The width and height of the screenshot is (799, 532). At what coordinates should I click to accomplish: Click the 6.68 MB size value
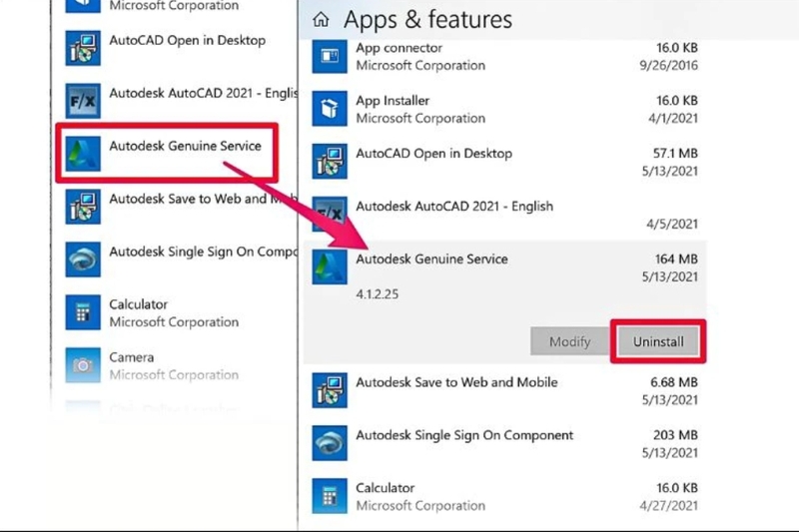(x=673, y=382)
